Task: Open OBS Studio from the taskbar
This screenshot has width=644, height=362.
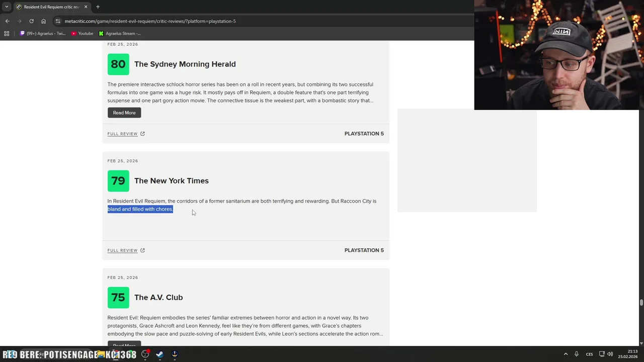Action: click(145, 354)
